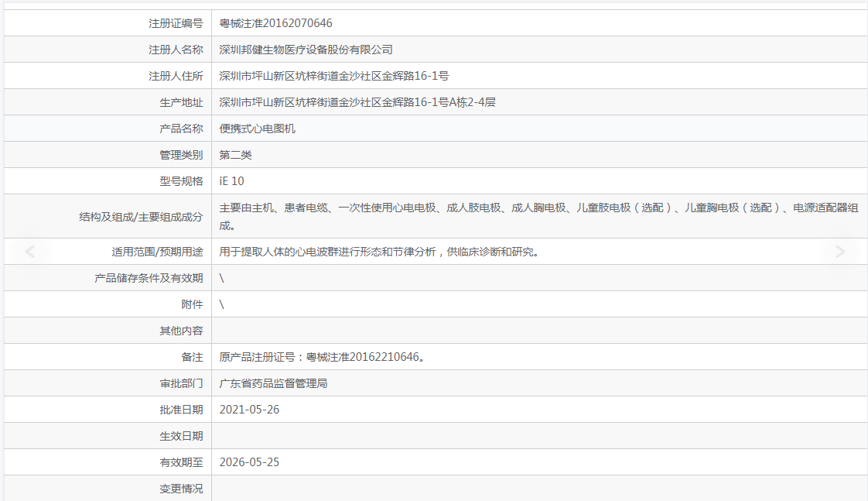Viewport: 868px width, 501px height.
Task: Click the 注册证编号 row label
Action: pos(176,23)
